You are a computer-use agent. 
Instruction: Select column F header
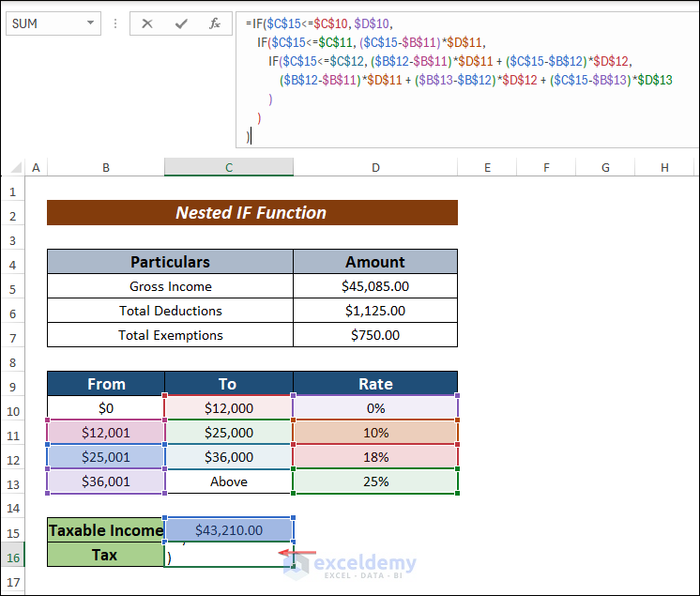(x=546, y=168)
